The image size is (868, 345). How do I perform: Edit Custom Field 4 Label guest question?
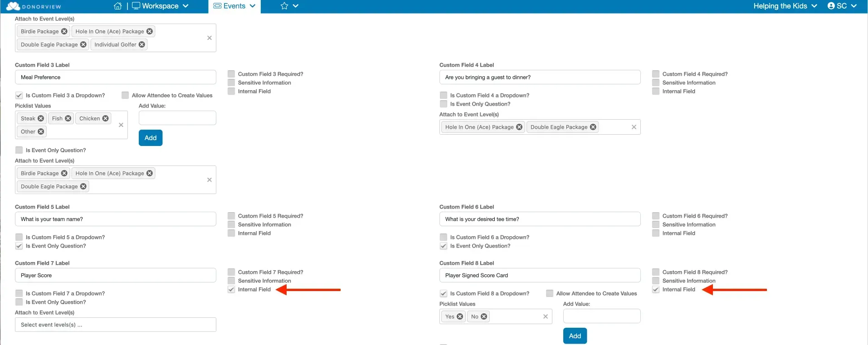(x=540, y=77)
